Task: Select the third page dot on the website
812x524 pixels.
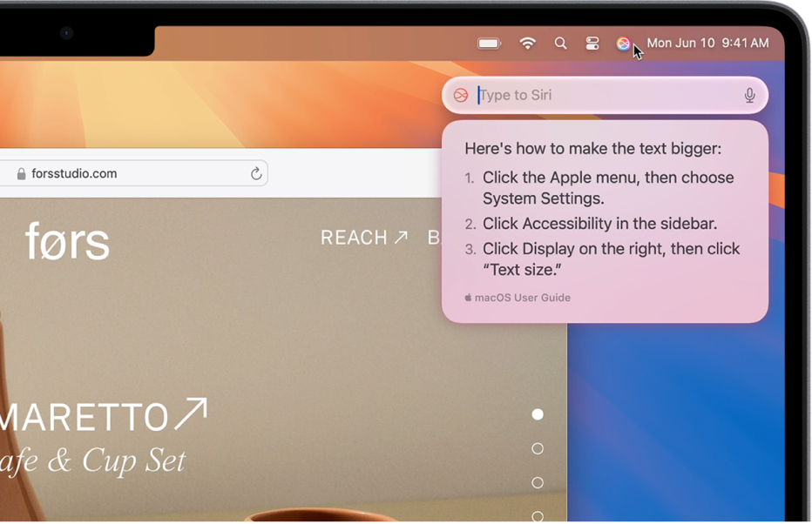Action: click(x=538, y=482)
